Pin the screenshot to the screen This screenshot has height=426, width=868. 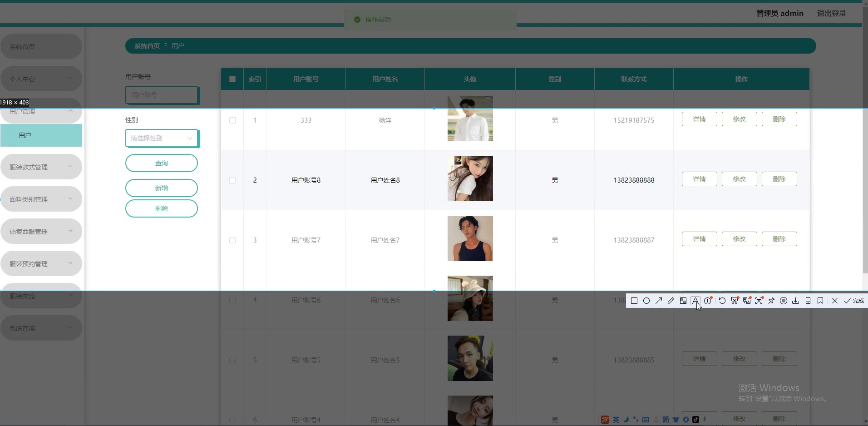[x=771, y=301]
